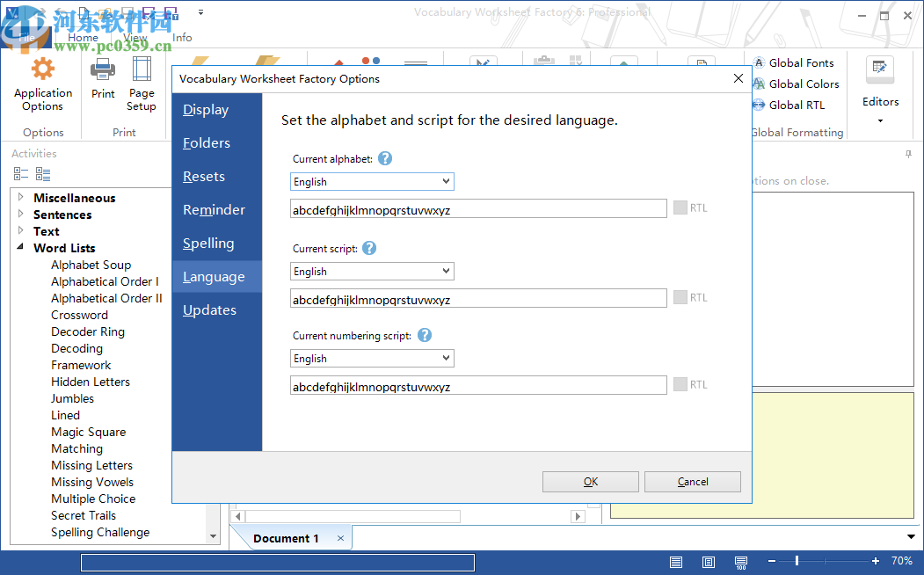Select Alphabet Soup activity
This screenshot has height=575, width=924.
pyautogui.click(x=91, y=265)
